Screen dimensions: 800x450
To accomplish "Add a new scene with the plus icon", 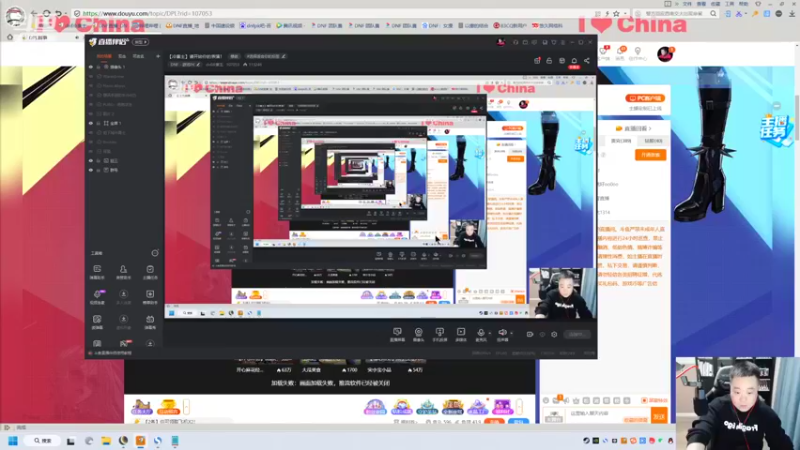I will click(x=158, y=56).
